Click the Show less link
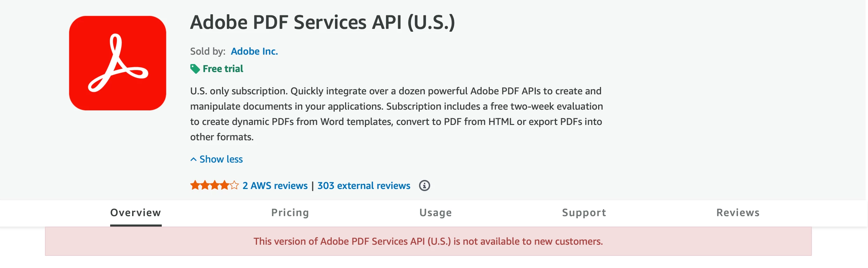The image size is (868, 268). 221,159
